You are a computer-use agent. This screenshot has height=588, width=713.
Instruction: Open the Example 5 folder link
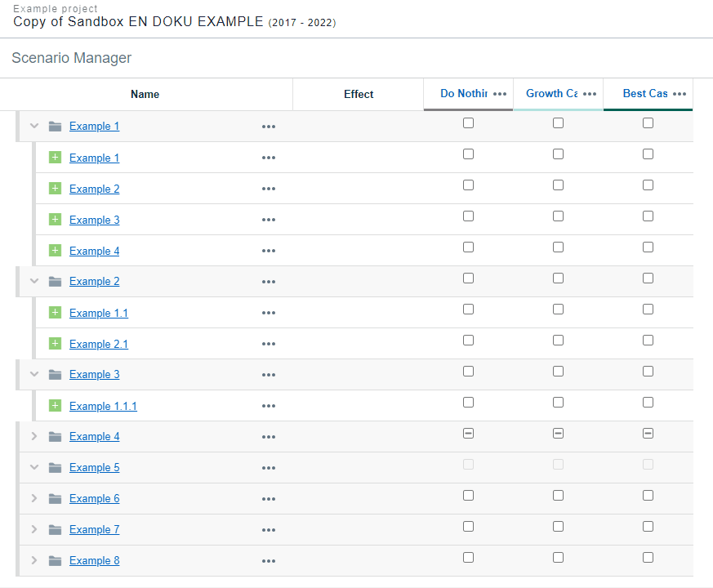94,468
